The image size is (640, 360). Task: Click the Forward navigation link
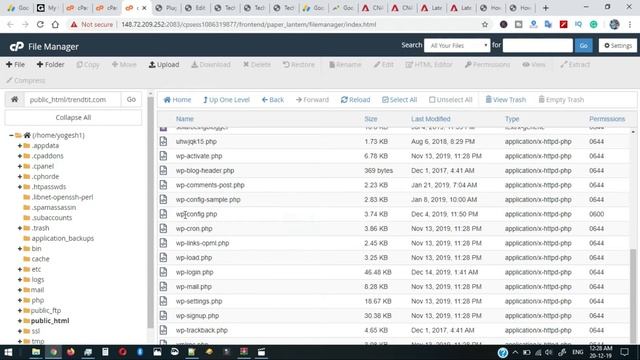(312, 100)
